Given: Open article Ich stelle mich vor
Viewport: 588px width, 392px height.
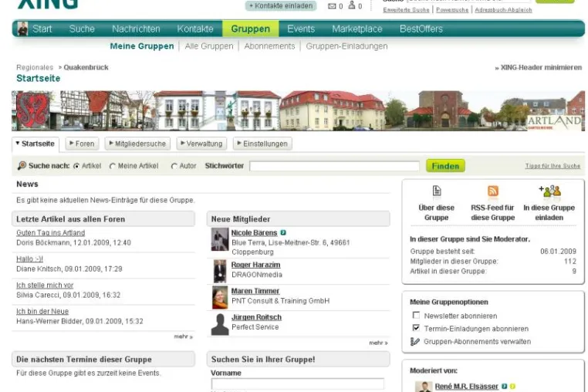Looking at the screenshot, I should coord(45,285).
